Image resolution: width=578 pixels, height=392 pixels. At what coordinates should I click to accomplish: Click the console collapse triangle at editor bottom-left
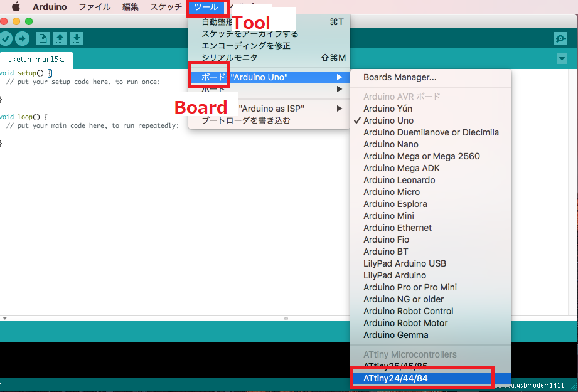pos(4,318)
